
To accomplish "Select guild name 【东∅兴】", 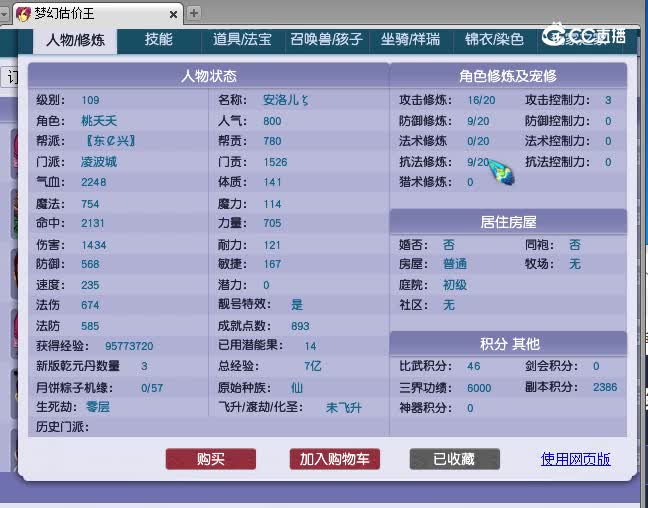I will click(110, 141).
